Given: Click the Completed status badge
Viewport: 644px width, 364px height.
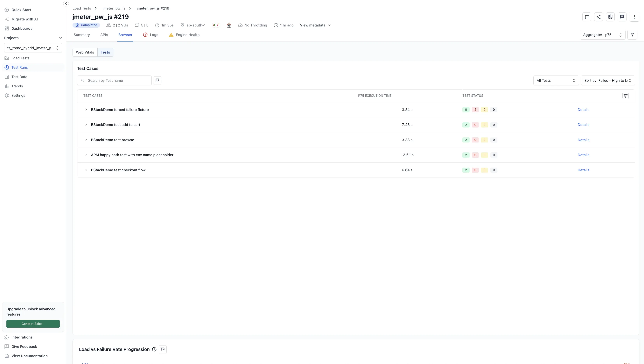Looking at the screenshot, I should click(86, 25).
